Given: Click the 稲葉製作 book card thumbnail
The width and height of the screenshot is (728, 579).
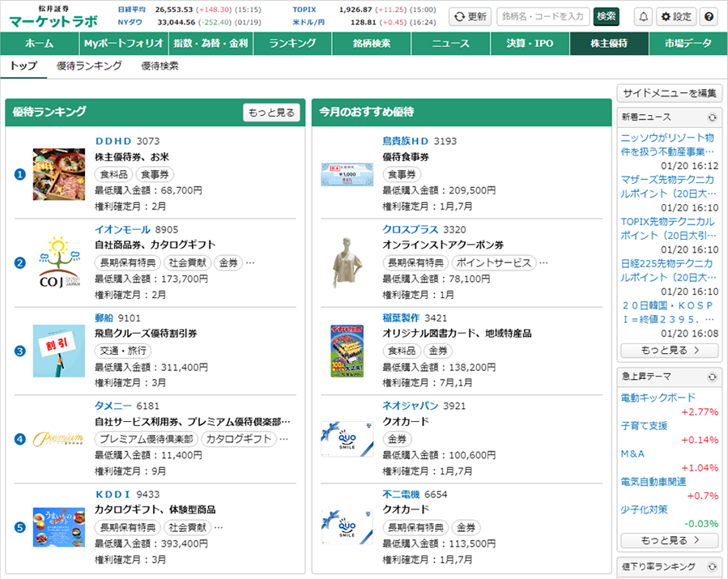Looking at the screenshot, I should coord(347,351).
